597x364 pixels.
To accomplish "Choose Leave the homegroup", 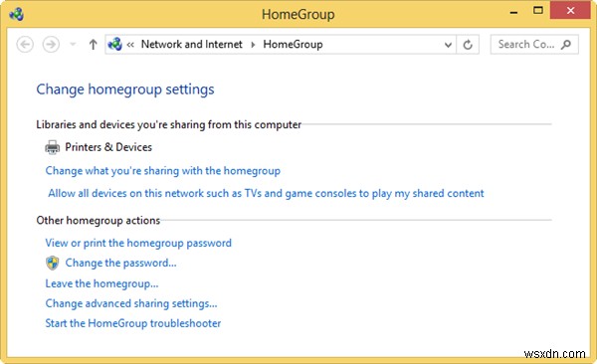I will click(x=101, y=283).
